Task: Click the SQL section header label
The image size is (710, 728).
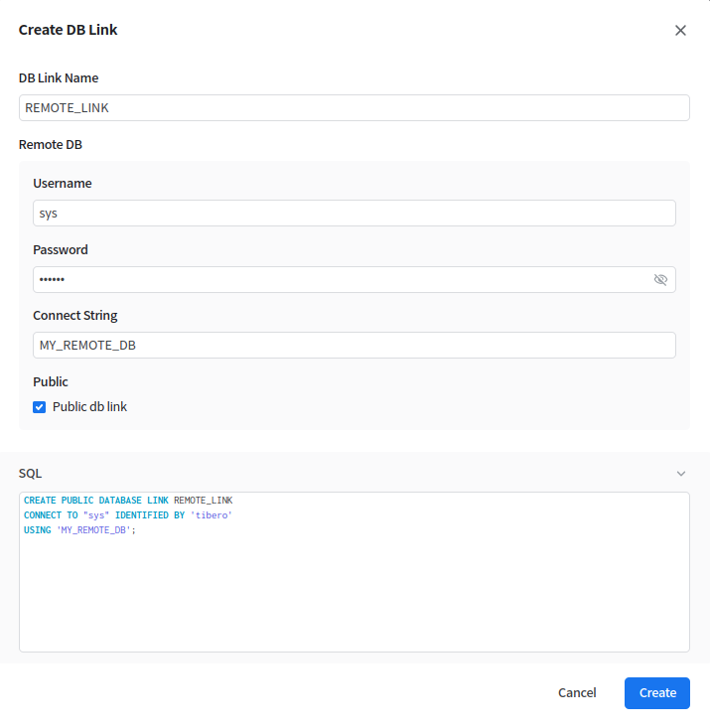Action: [x=30, y=474]
